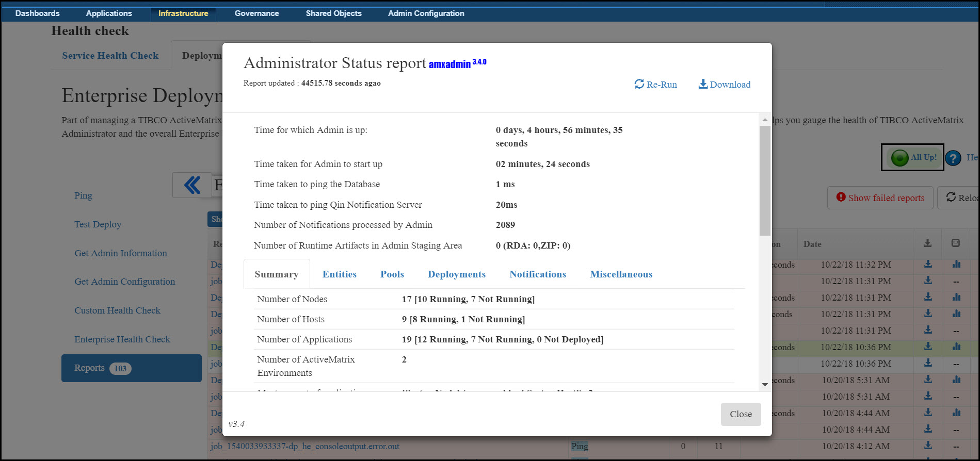Click the dialog scrollbar up arrow
The height and width of the screenshot is (461, 980).
765,120
